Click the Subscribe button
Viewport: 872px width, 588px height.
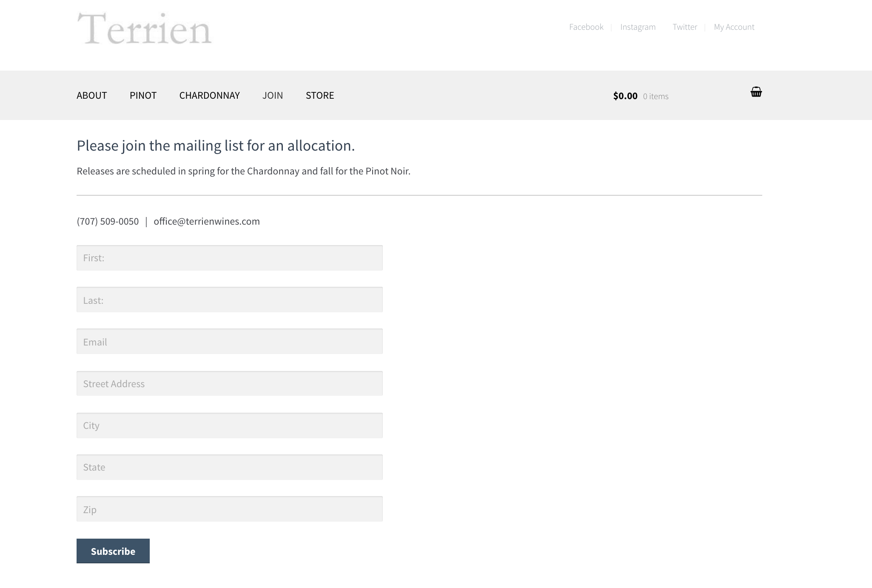(x=113, y=551)
